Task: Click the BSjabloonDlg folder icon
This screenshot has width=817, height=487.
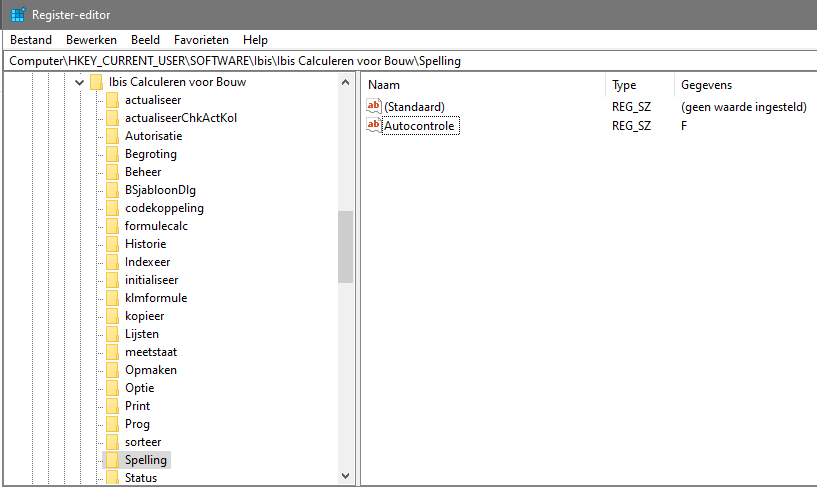Action: pyautogui.click(x=113, y=190)
